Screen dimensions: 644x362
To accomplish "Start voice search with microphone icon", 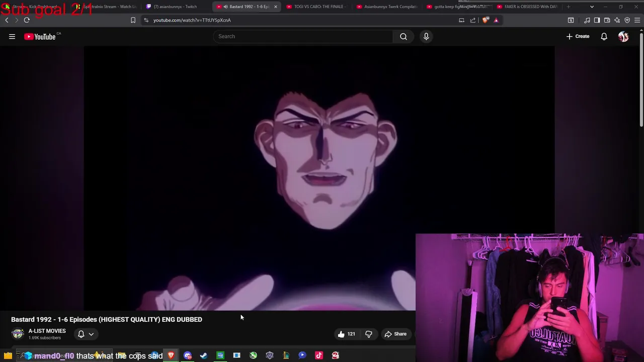I will click(426, 36).
